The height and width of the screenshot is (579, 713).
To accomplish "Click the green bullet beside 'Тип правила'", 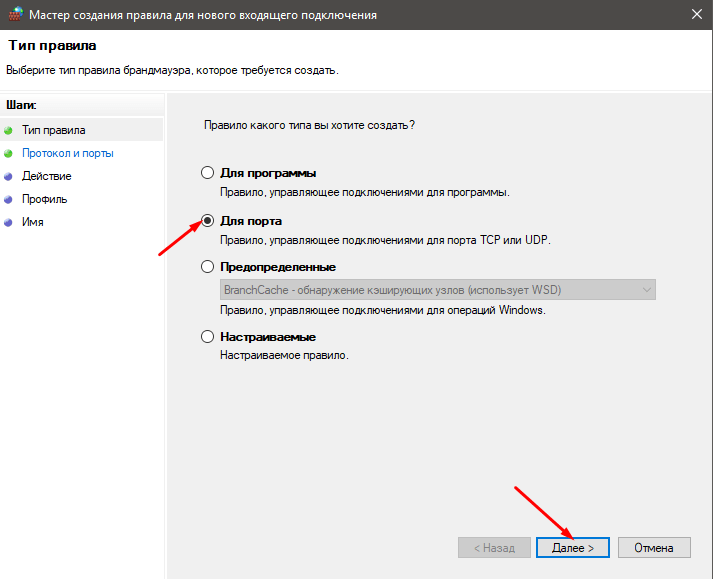I will click(8, 131).
